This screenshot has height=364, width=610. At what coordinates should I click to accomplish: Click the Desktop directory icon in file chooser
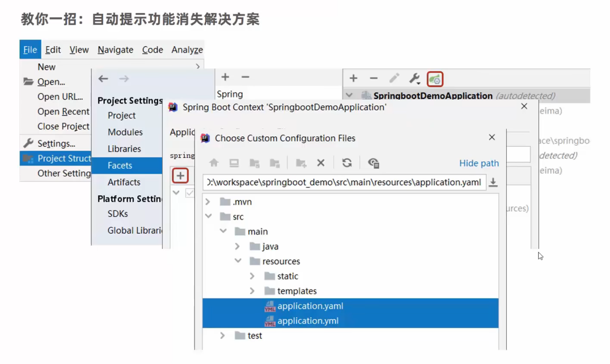tap(234, 162)
